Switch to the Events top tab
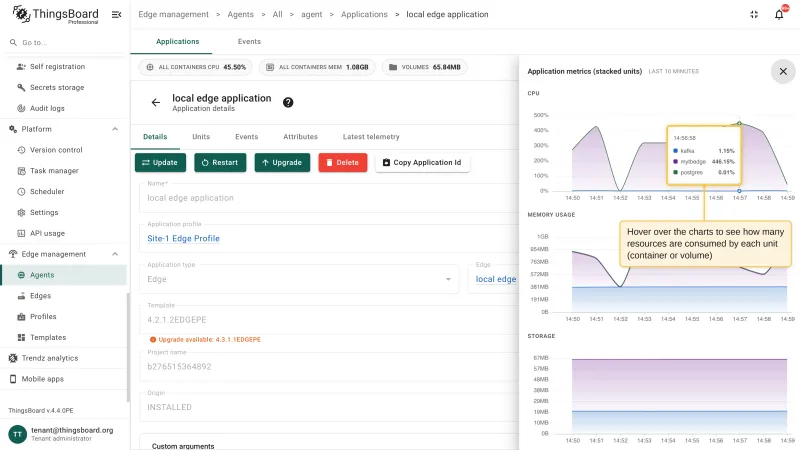 [x=249, y=41]
